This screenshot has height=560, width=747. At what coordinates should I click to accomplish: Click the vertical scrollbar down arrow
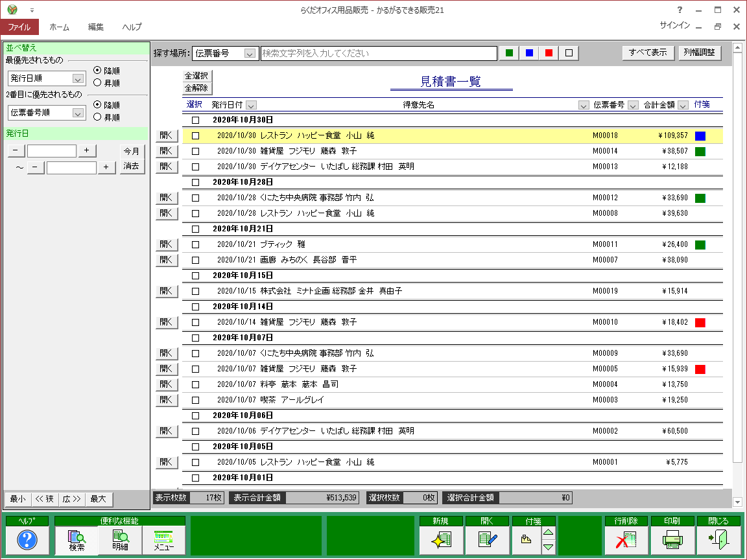[x=737, y=502]
